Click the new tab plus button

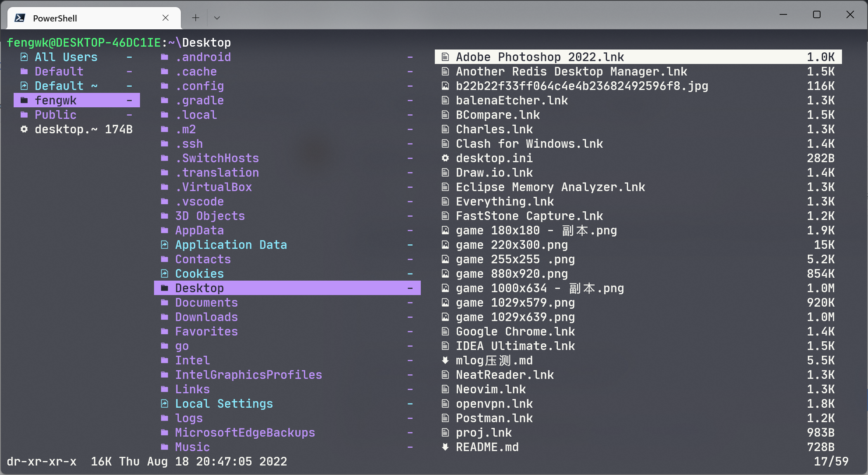[x=195, y=18]
